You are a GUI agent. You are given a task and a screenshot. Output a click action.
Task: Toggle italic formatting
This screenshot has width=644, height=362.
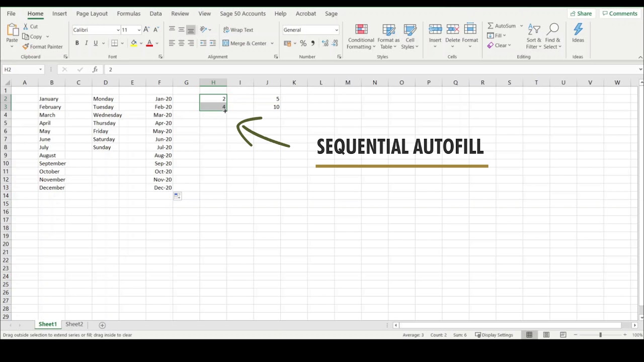[x=86, y=43]
